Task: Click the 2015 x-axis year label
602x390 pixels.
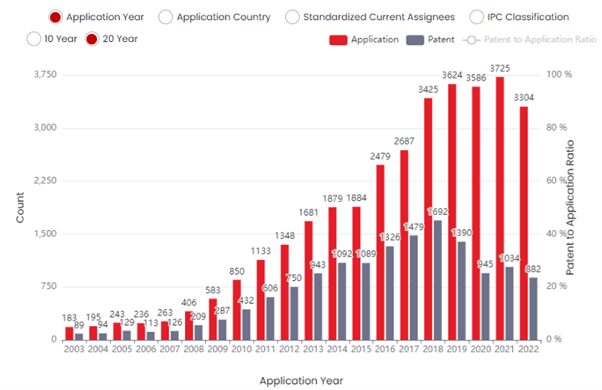Action: [x=361, y=349]
